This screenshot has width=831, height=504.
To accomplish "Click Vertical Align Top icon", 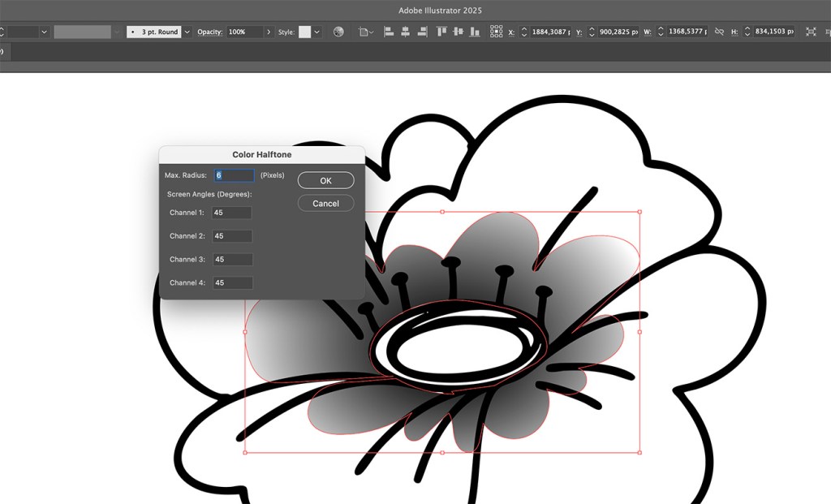I will 442,32.
